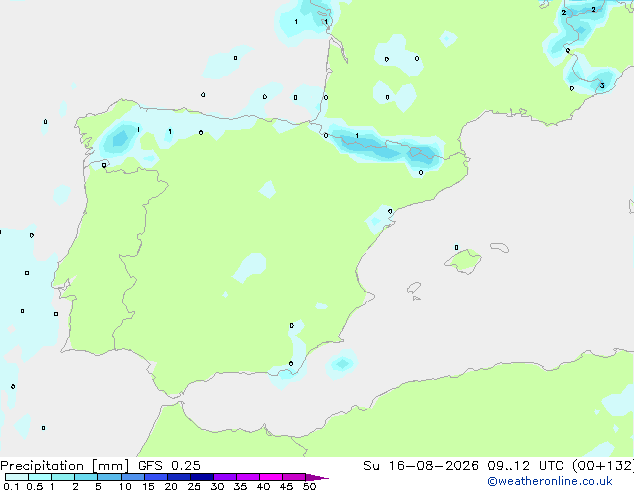This screenshot has height=490, width=634.
Task: Select the 0.5 to 1 mm legend swatch
Action: (40, 477)
